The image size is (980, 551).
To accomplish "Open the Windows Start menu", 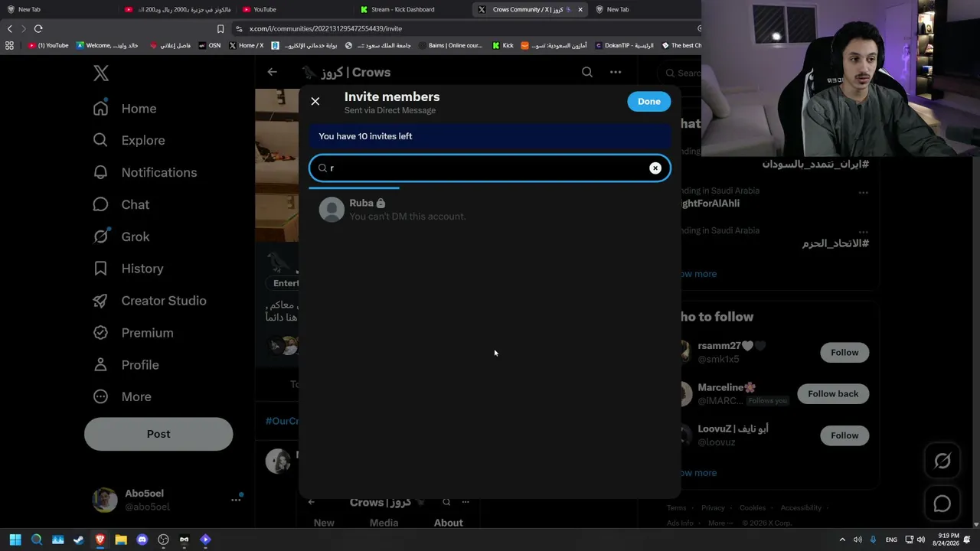I will click(x=15, y=540).
